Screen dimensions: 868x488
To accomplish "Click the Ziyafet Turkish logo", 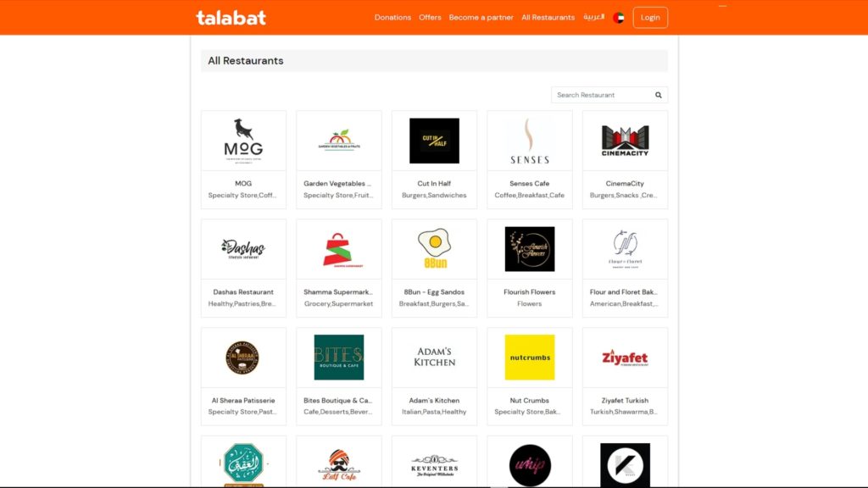I will 625,358.
